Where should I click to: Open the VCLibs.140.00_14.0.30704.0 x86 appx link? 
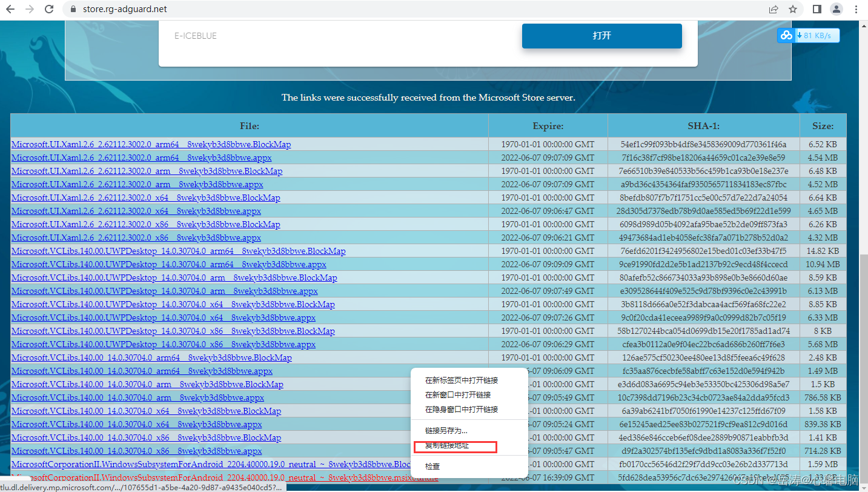tap(136, 451)
